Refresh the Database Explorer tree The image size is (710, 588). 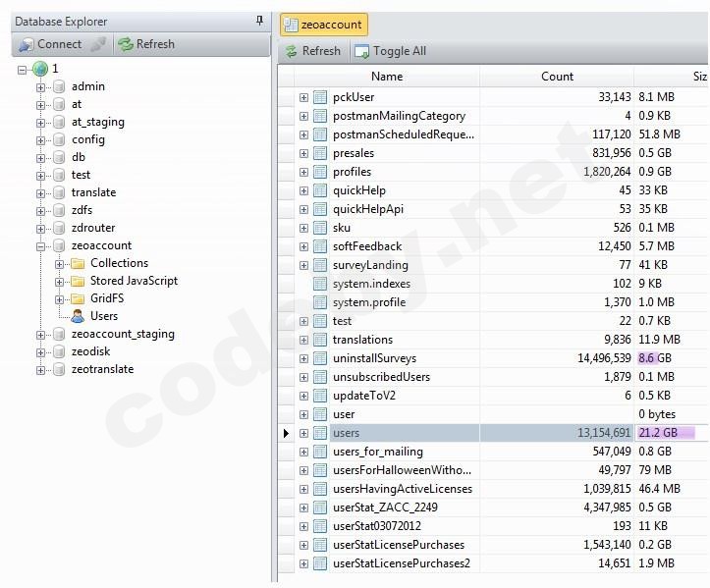145,44
